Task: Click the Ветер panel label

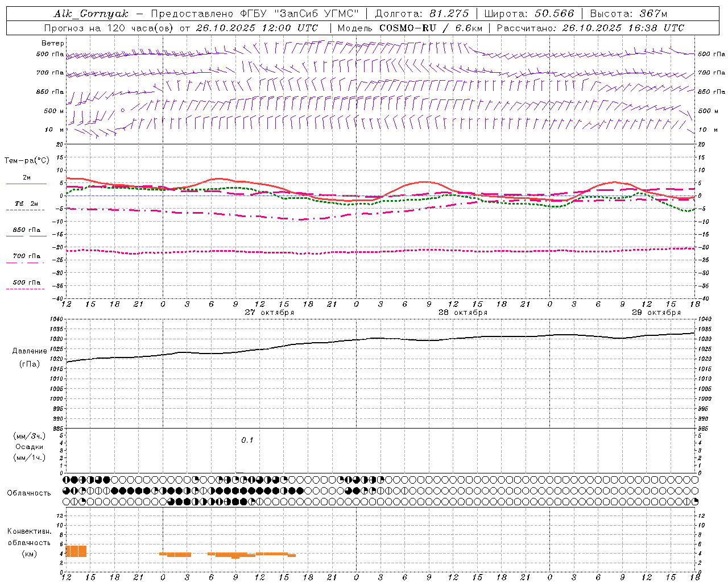Action: (53, 43)
